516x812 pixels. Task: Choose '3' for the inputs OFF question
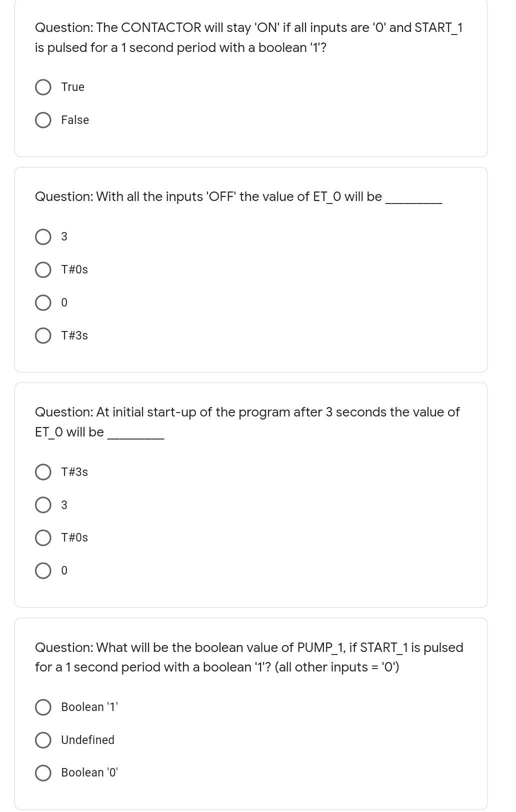coord(43,236)
